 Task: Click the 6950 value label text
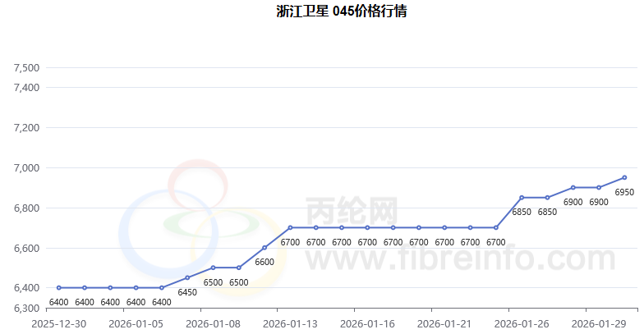point(624,192)
